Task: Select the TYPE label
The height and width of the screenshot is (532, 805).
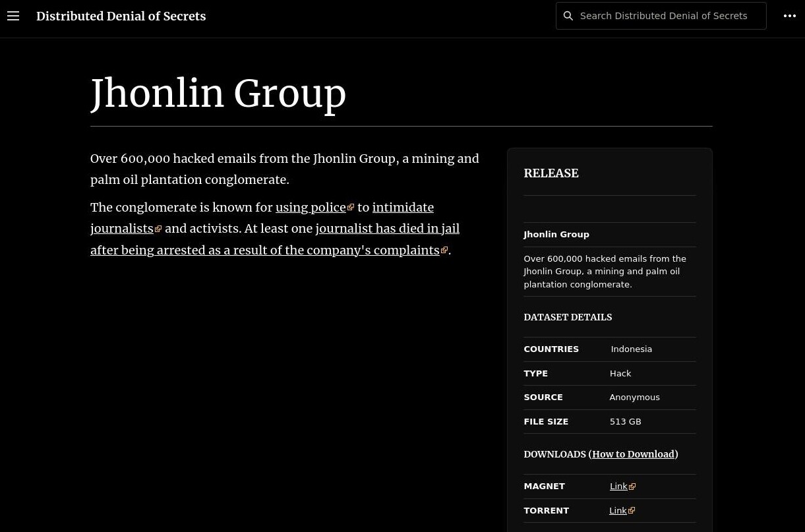Action: pos(536,374)
